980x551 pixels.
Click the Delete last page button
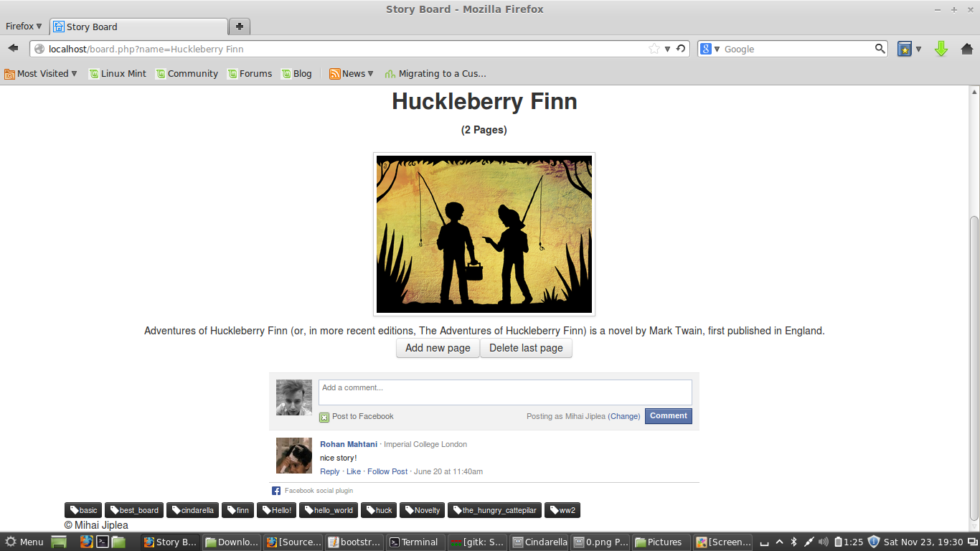(x=526, y=348)
